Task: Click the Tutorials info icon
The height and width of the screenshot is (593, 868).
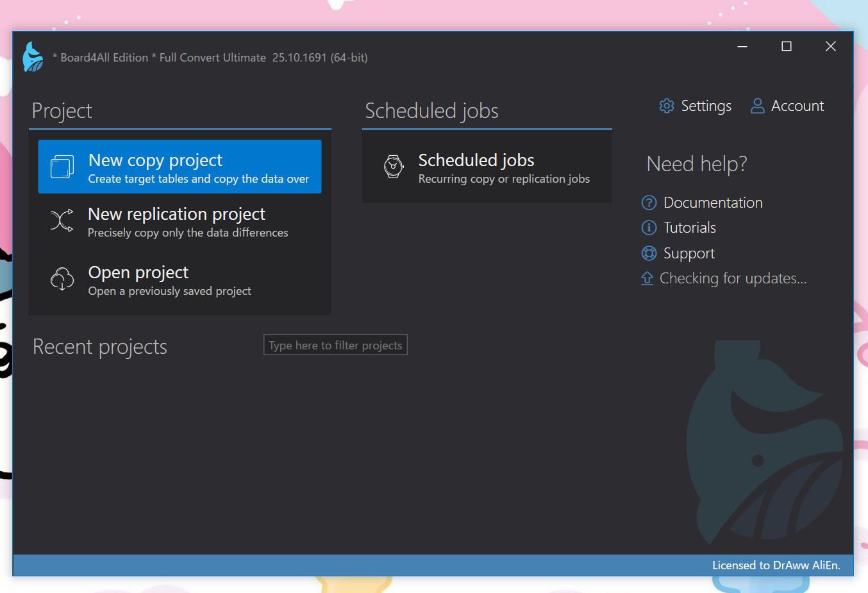Action: pos(649,228)
